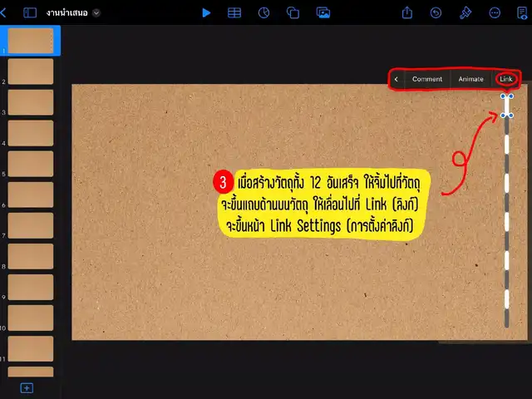Open the document options icon at far right

[521, 12]
